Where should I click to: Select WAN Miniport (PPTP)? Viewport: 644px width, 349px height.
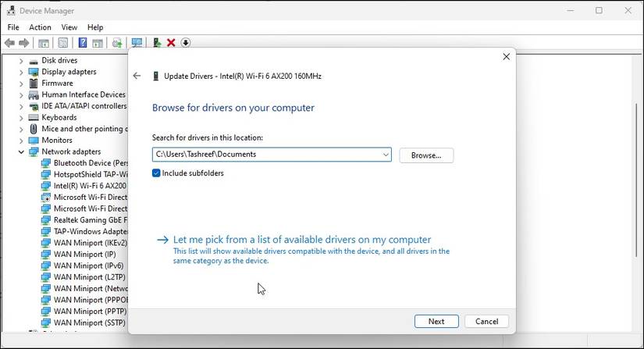point(90,312)
